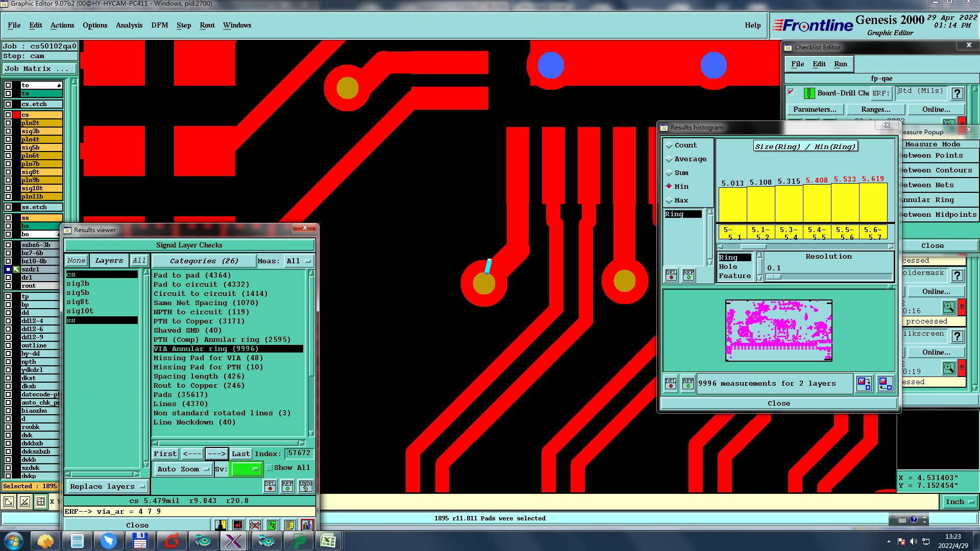
Task: Select the Average radio option
Action: [x=669, y=159]
